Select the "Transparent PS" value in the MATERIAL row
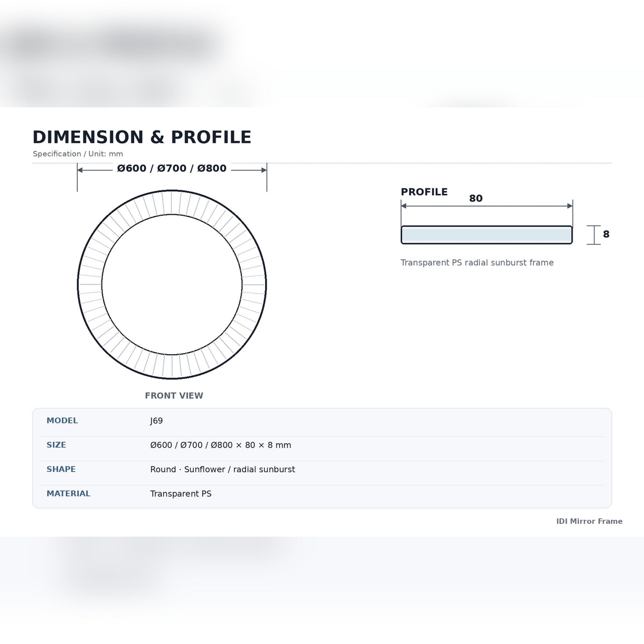Screen dimensions: 644x644 (181, 494)
